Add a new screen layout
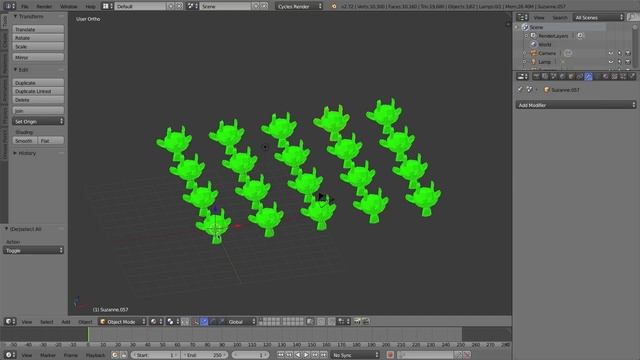The image size is (640, 360). (171, 6)
